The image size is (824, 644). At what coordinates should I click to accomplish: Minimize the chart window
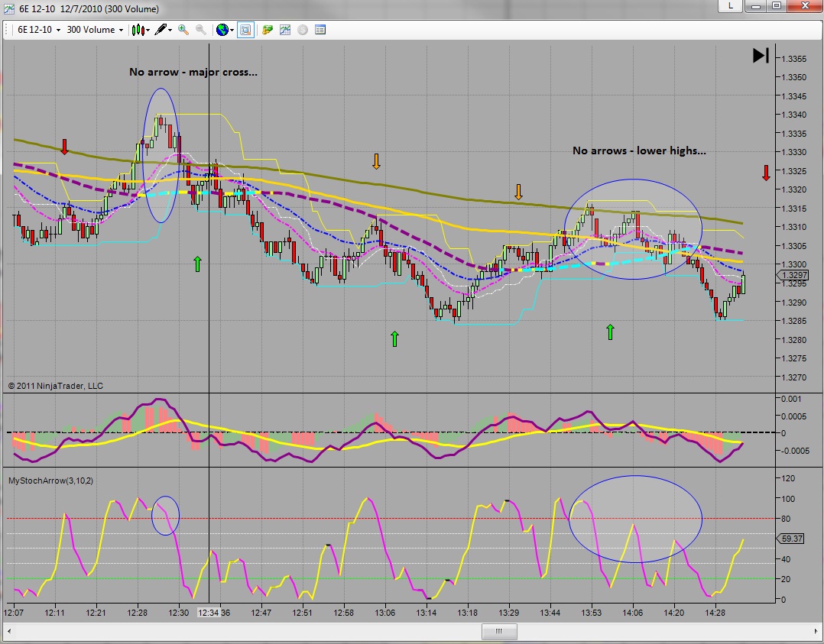click(x=756, y=6)
